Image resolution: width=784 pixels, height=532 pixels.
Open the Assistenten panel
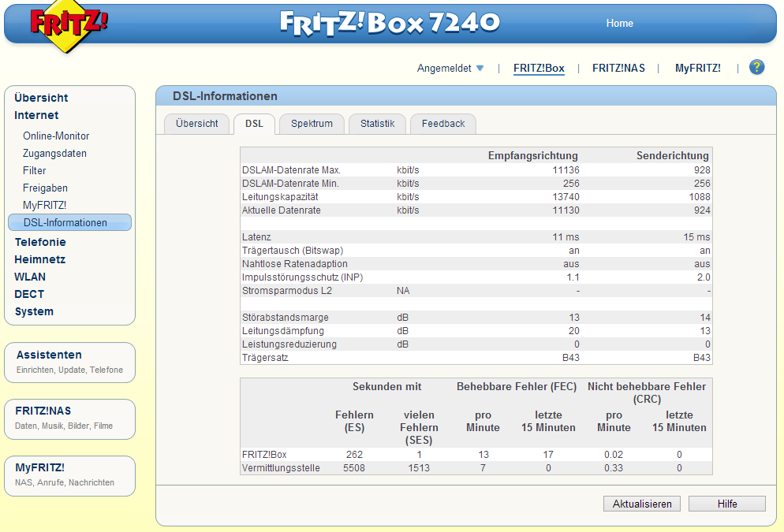point(69,363)
